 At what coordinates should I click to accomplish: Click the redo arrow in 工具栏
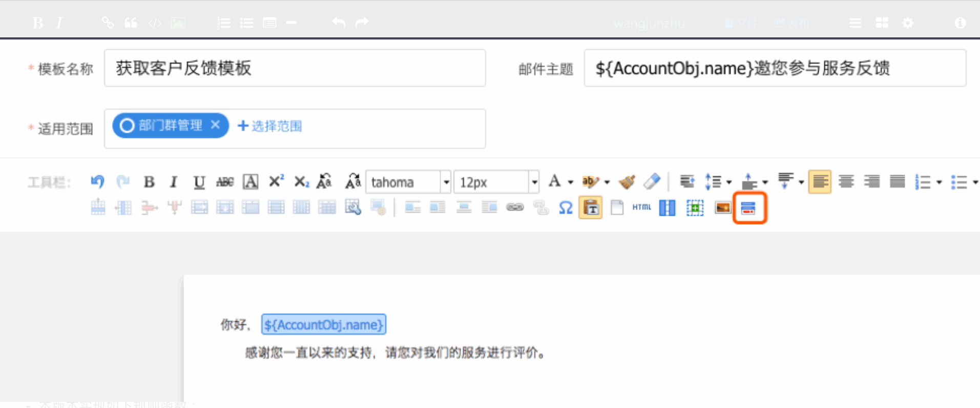[x=123, y=181]
